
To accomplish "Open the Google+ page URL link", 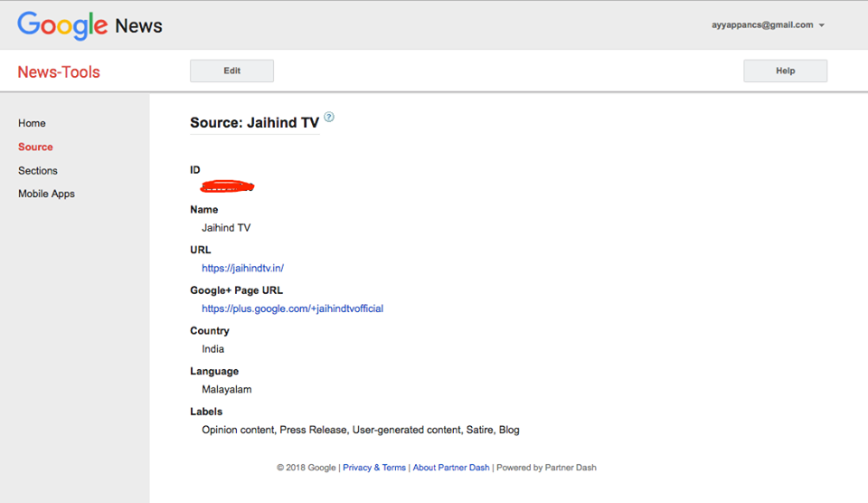I will pyautogui.click(x=292, y=308).
